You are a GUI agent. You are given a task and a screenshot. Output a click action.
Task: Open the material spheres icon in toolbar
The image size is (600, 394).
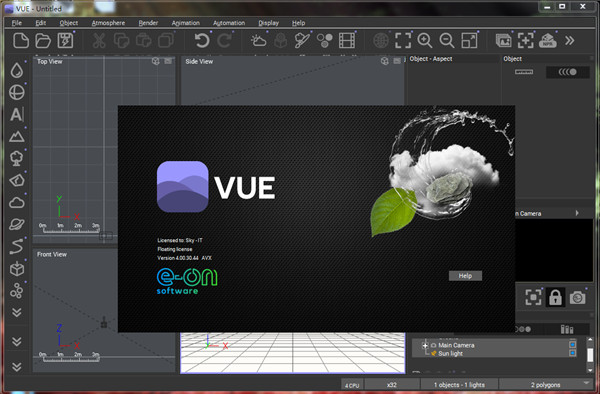click(x=324, y=41)
